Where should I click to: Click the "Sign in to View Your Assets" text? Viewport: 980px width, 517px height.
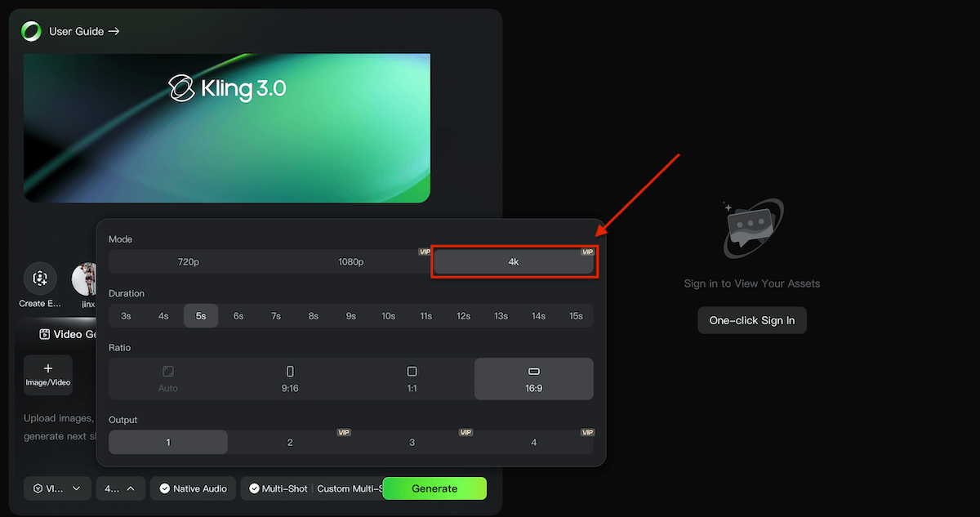752,283
